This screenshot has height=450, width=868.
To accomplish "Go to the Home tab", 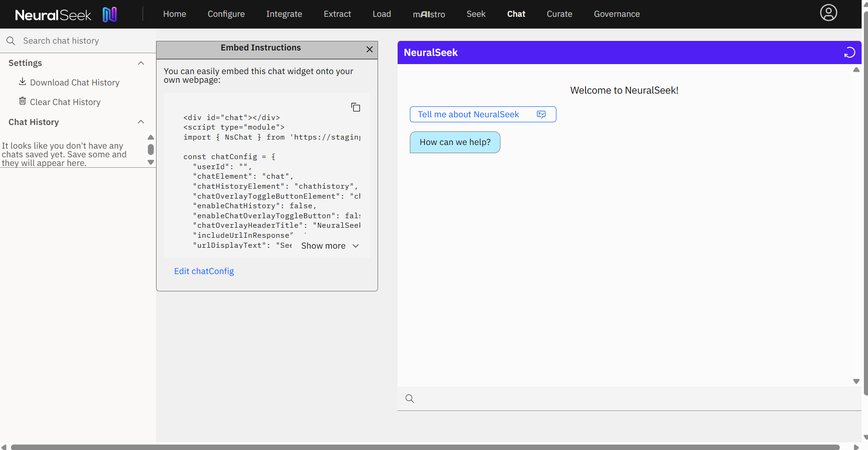I will pos(175,14).
